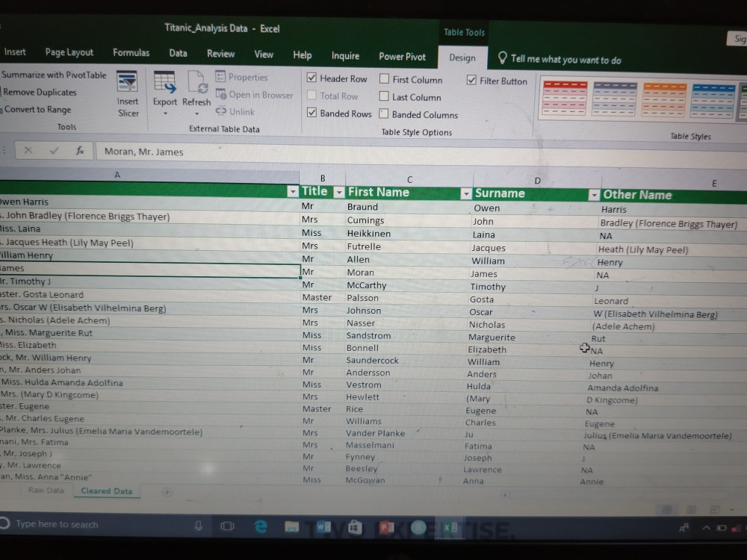Open the Page Layout tab
The width and height of the screenshot is (747, 560).
[x=69, y=52]
